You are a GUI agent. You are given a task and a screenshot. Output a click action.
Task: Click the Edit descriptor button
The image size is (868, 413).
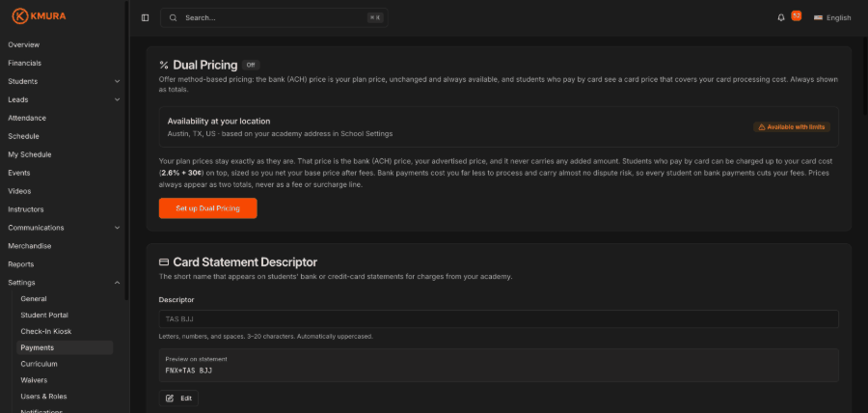(178, 399)
